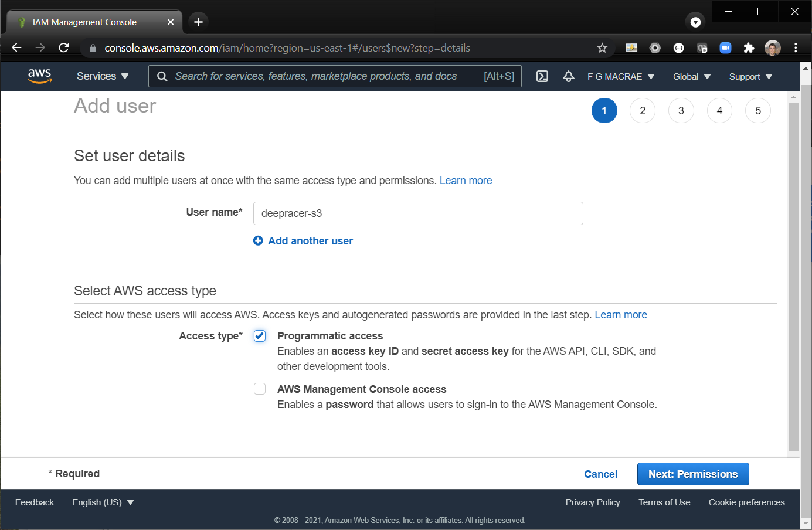Image resolution: width=812 pixels, height=530 pixels.
Task: Open the F G MACRAE account menu
Action: pos(621,77)
